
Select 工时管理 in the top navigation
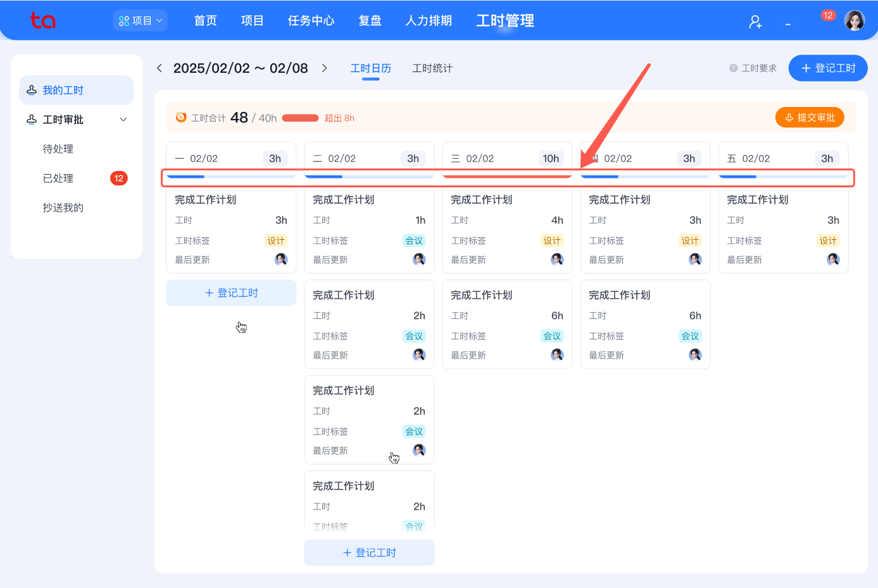[x=505, y=21]
